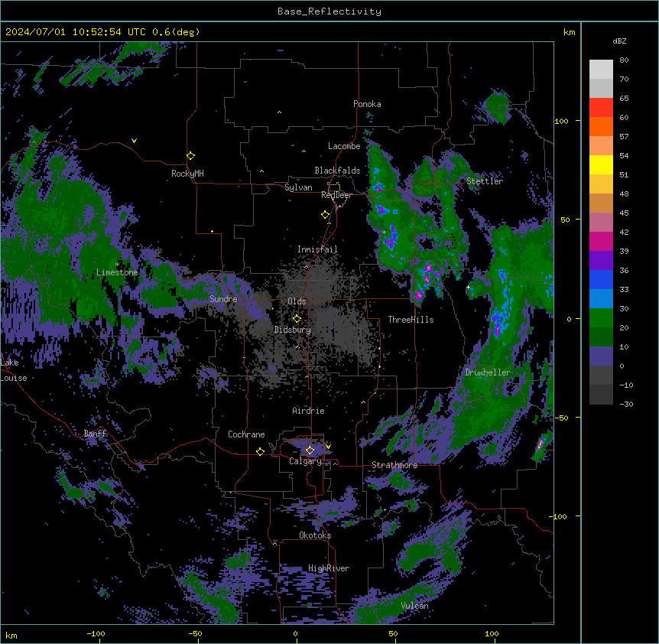659x644 pixels.
Task: Click the asterisk marker above Limestone label
Action: tap(117, 265)
